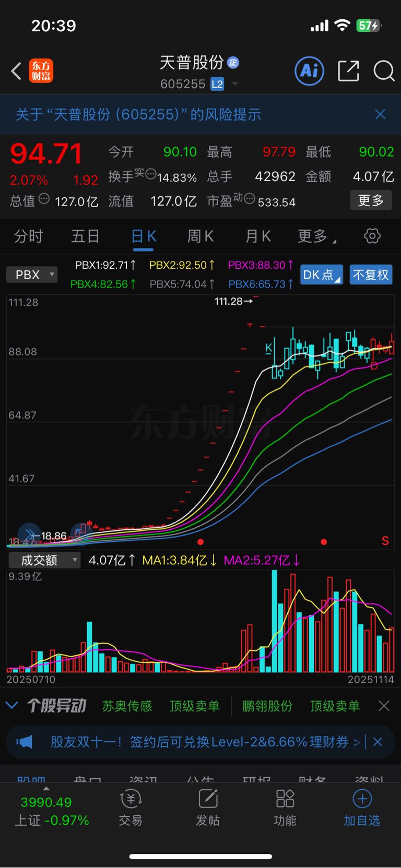Open the 交易 trade icon

[131, 808]
